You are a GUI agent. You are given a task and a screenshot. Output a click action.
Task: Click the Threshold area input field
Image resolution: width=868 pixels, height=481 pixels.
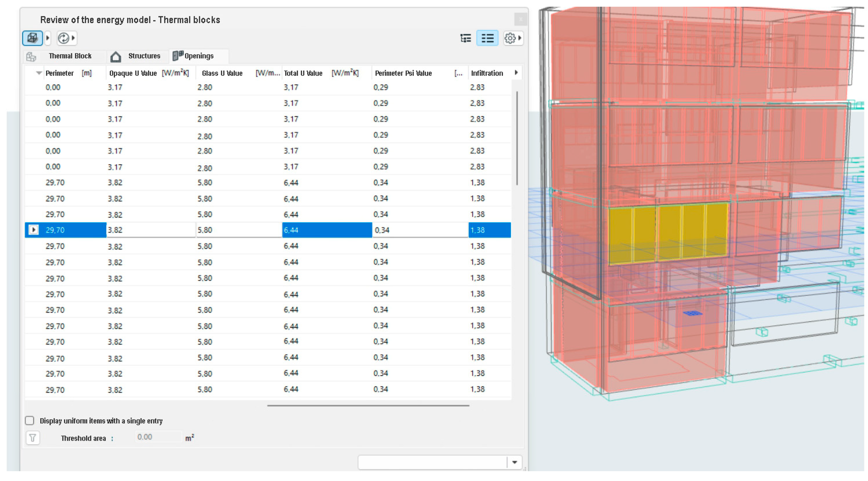pyautogui.click(x=158, y=437)
